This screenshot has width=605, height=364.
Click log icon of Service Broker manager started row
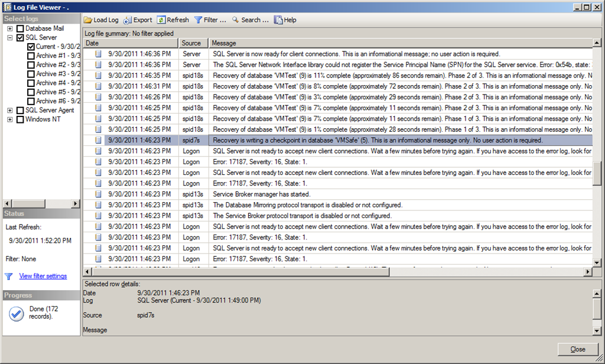(99, 194)
